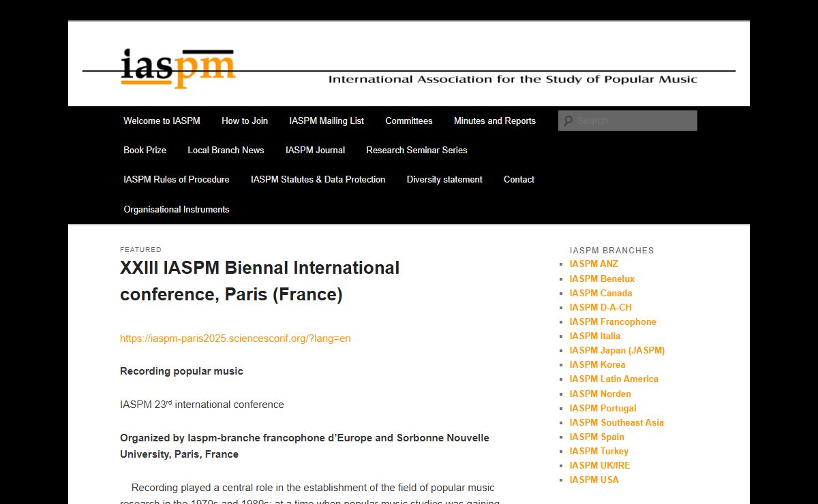The height and width of the screenshot is (504, 818).
Task: Open IASPM Statutes & Data Protection
Action: [x=318, y=179]
